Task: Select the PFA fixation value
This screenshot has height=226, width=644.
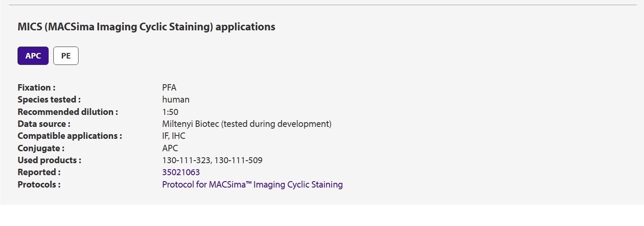Action: click(x=169, y=88)
